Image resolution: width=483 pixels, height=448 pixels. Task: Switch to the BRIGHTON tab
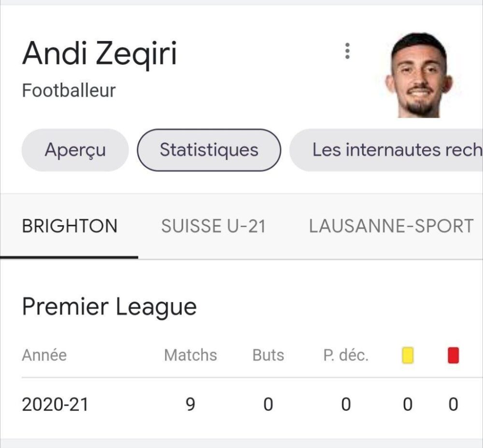(x=69, y=226)
